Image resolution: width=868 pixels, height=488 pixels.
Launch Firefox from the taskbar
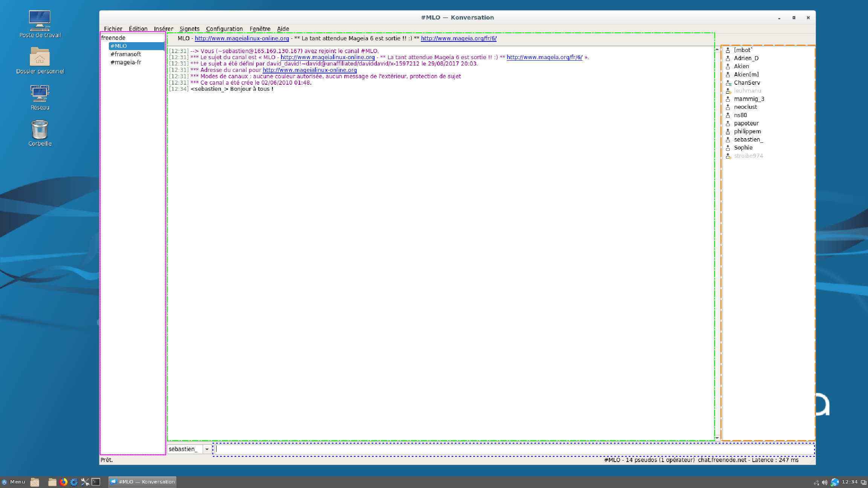(x=63, y=482)
